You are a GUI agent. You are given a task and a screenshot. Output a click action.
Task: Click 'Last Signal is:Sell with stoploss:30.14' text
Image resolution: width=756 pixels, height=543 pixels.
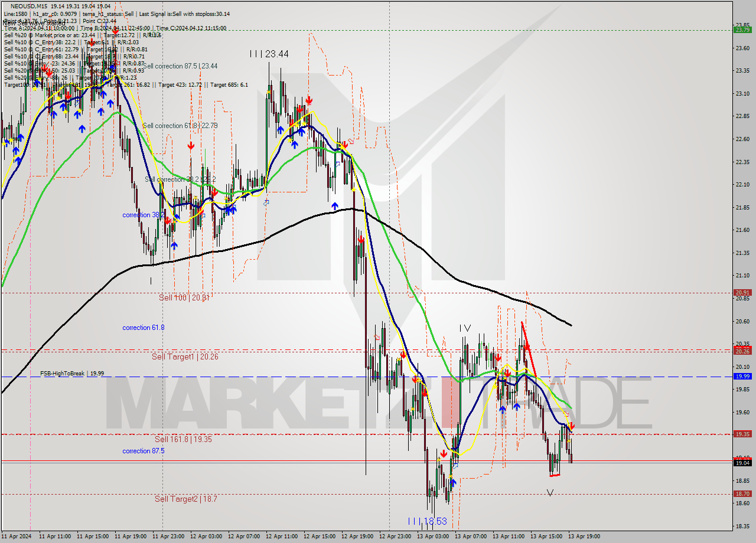(x=185, y=14)
